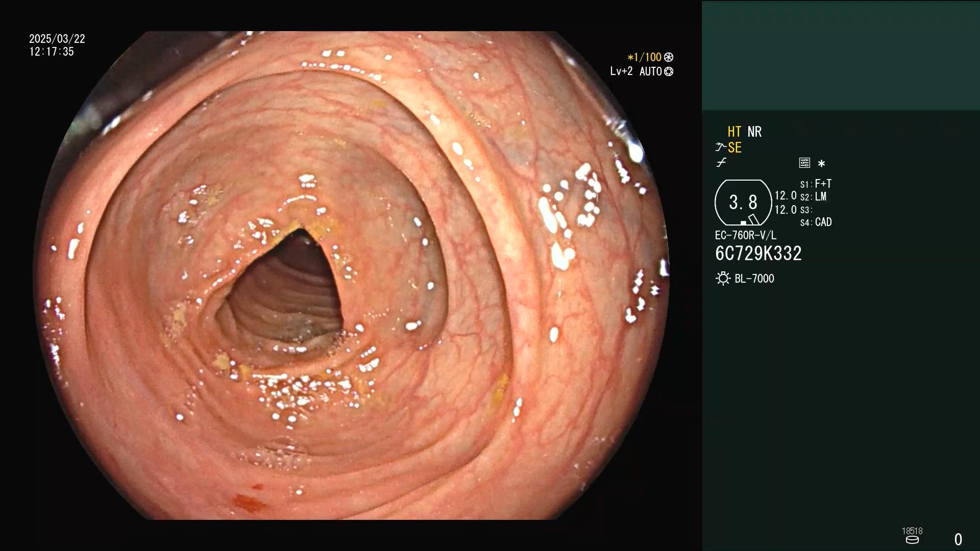Click the S4: CAD switch assignment
This screenshot has height=551, width=980.
(x=816, y=222)
